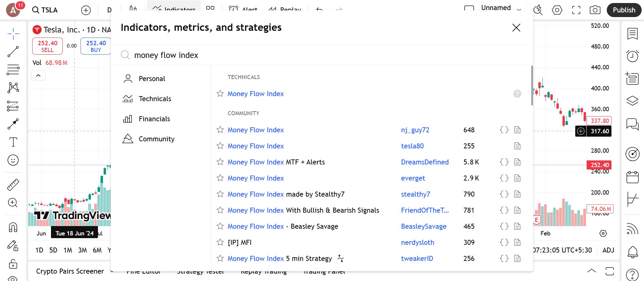Screen dimensions: 644x281
Task: Open the Unnamed layout dropdown
Action: click(519, 9)
